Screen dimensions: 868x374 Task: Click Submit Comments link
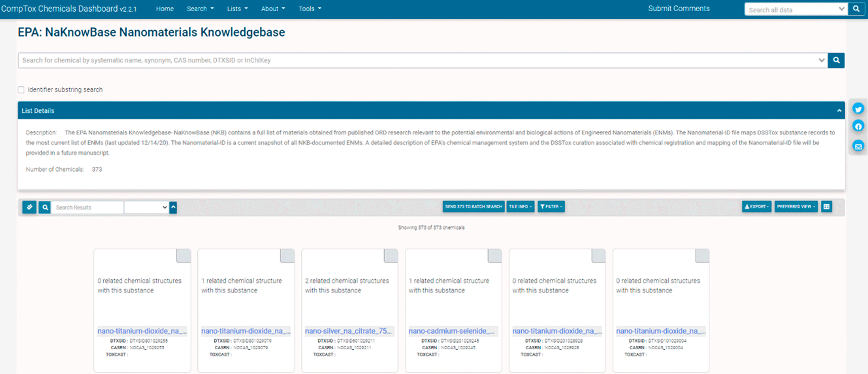point(679,9)
